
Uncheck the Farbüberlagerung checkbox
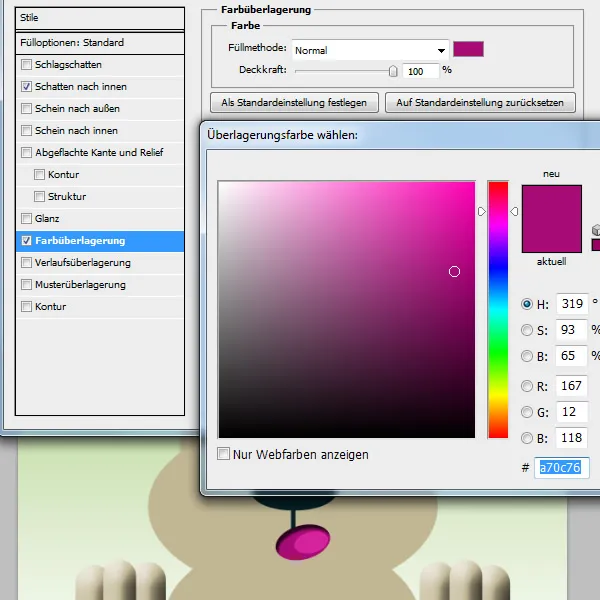coord(26,240)
